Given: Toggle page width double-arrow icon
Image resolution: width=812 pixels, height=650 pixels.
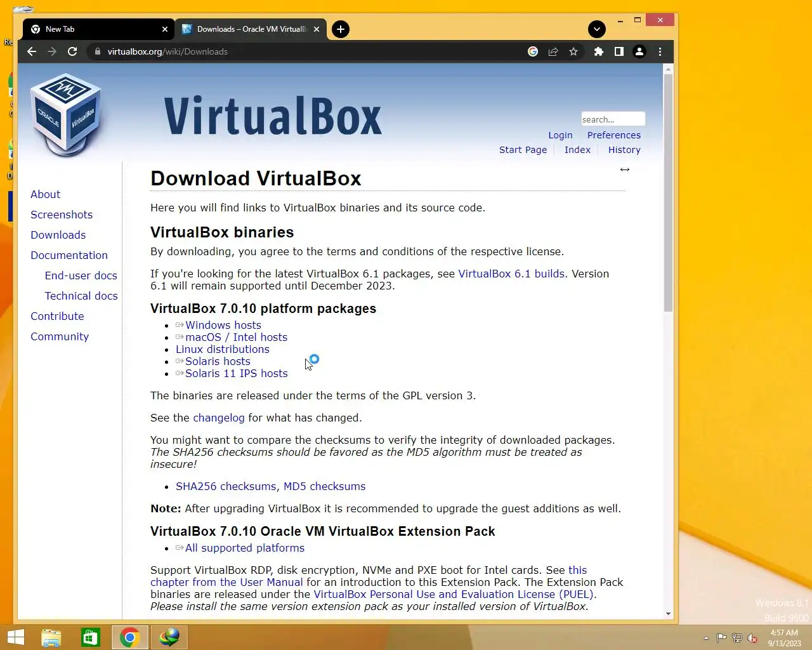Looking at the screenshot, I should pos(625,169).
